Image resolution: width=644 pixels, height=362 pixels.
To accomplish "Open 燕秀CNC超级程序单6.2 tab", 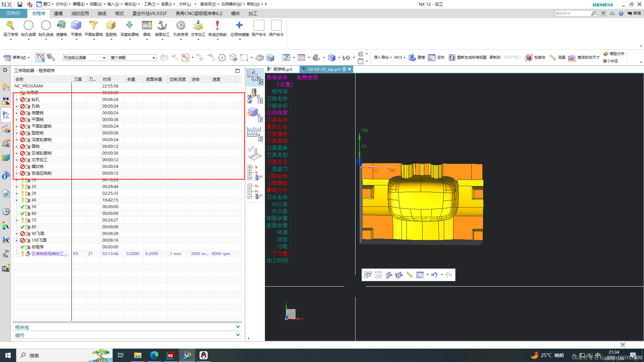I will pyautogui.click(x=199, y=13).
